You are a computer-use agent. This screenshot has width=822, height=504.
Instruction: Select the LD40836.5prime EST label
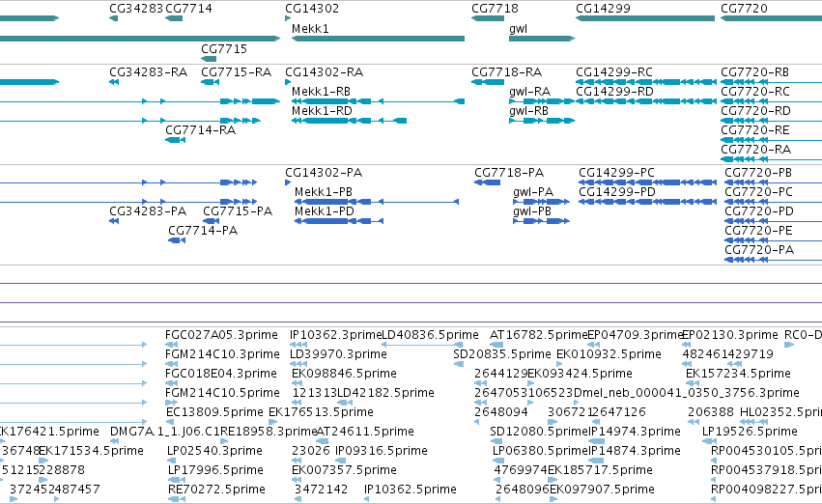431,335
